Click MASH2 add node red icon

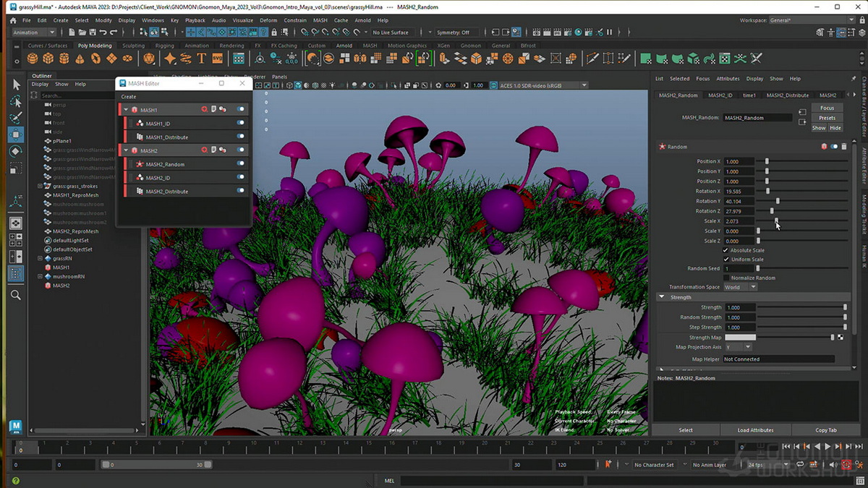(205, 150)
